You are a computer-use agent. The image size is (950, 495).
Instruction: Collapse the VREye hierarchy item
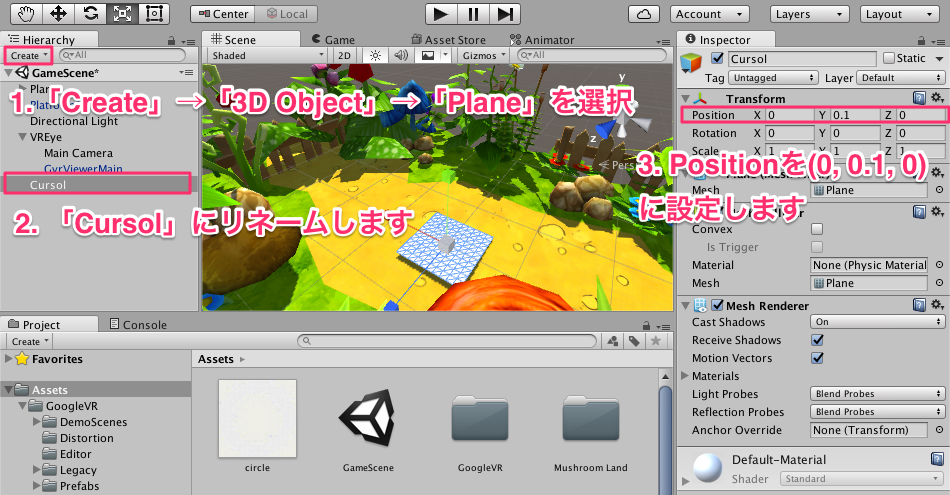(x=22, y=137)
